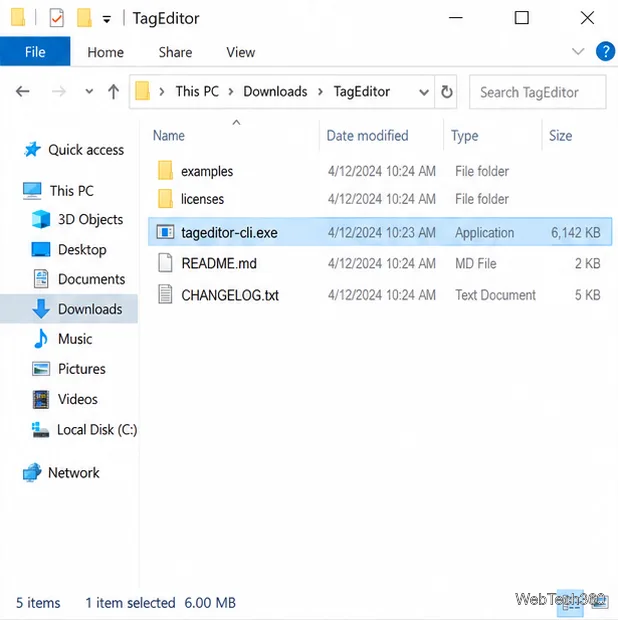This screenshot has height=620, width=618.
Task: Open the File menu
Action: click(x=35, y=52)
